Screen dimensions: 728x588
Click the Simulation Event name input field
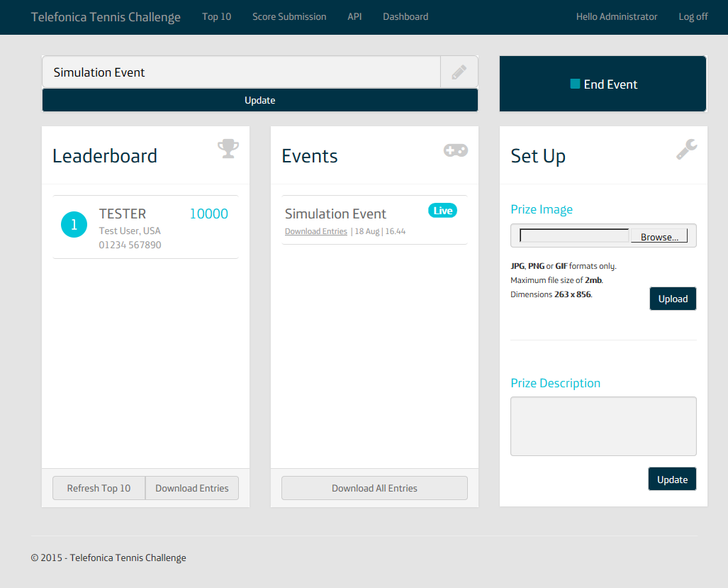click(241, 72)
